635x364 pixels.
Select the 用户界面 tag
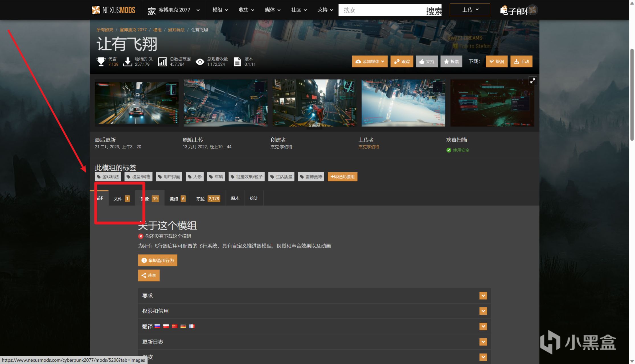pos(169,177)
